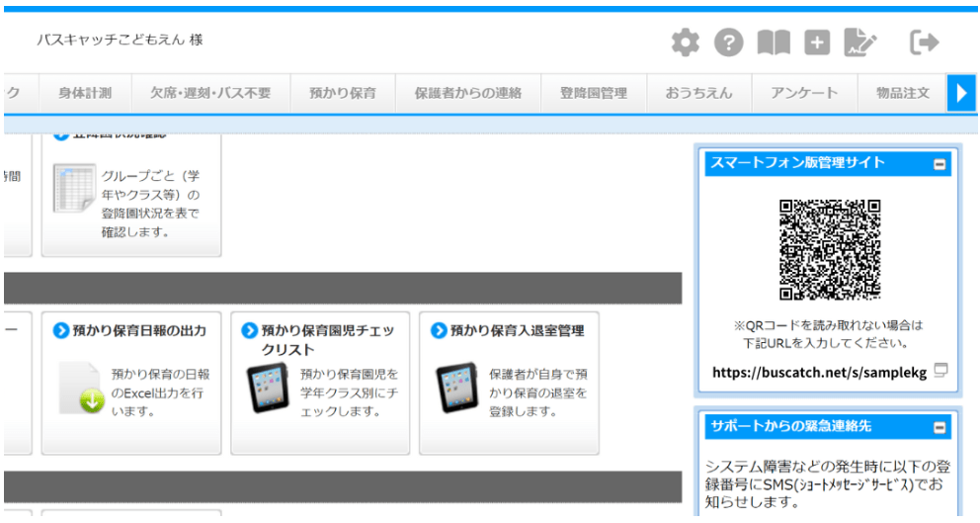Open the 預かり保育入退室管理 link
The image size is (980, 523).
pyautogui.click(x=516, y=331)
